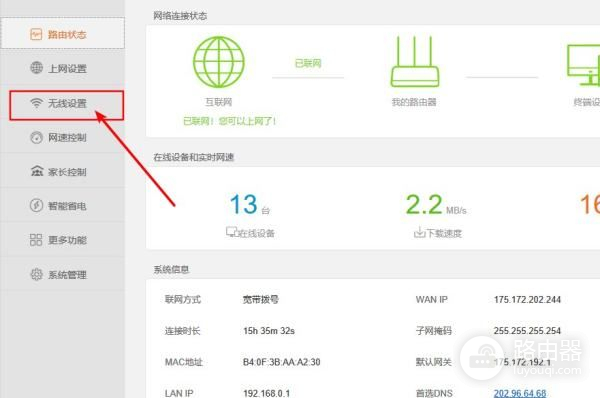The height and width of the screenshot is (398, 600).
Task: Click the 在线设备和实时网速 section heading
Action: click(193, 157)
